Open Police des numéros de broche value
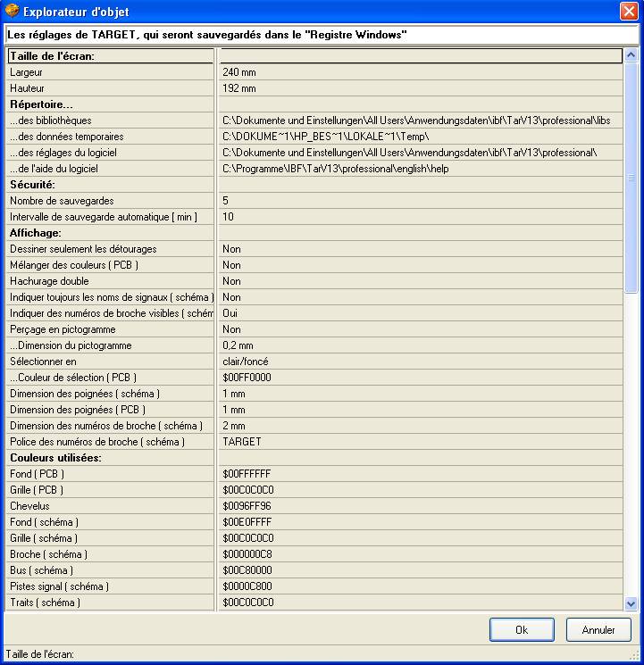Image resolution: width=644 pixels, height=665 pixels. point(420,442)
